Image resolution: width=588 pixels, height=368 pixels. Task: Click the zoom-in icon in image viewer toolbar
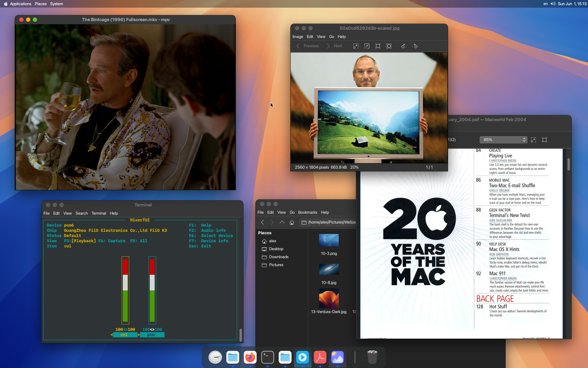(x=356, y=46)
